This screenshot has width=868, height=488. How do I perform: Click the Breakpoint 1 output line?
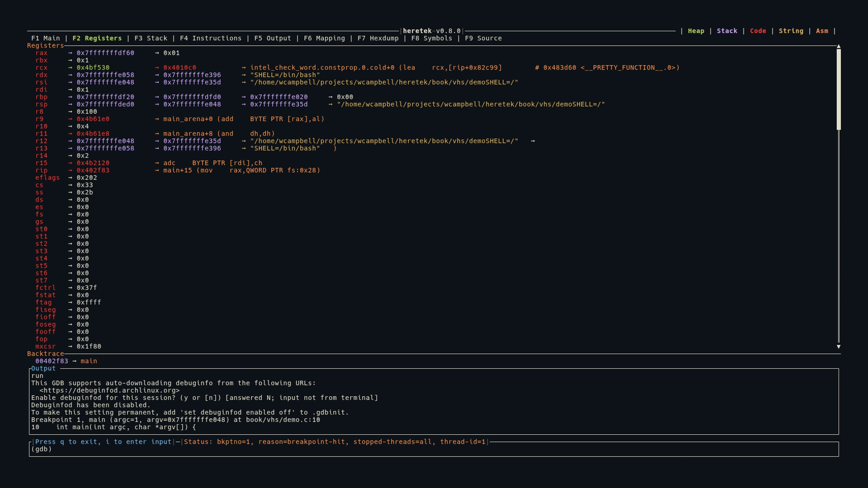pos(175,420)
